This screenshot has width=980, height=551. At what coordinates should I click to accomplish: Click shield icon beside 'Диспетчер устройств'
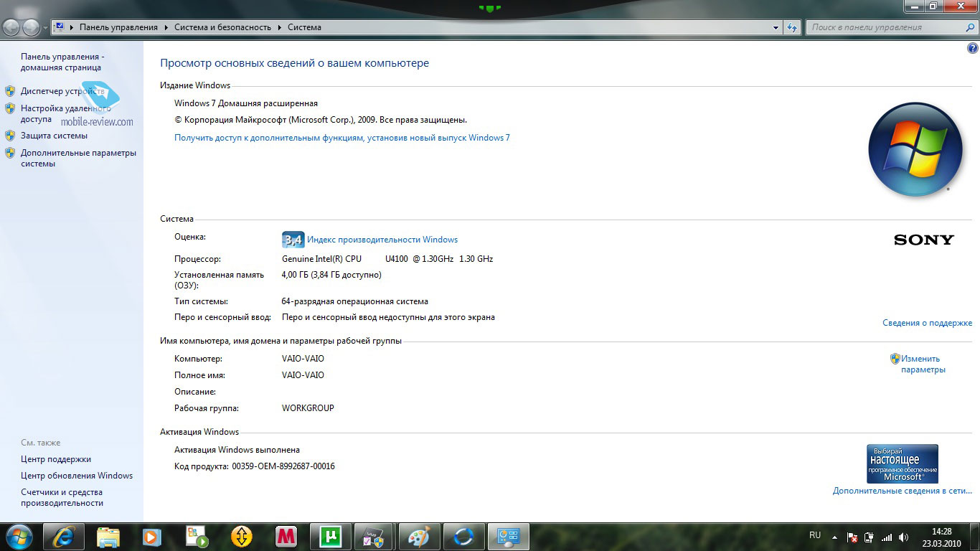pyautogui.click(x=10, y=91)
